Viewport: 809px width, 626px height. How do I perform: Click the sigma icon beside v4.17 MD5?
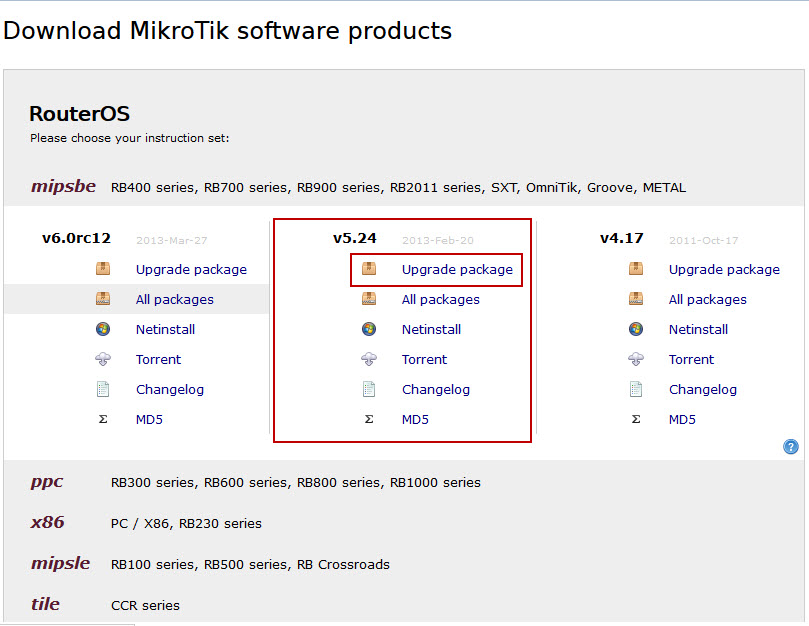click(636, 419)
